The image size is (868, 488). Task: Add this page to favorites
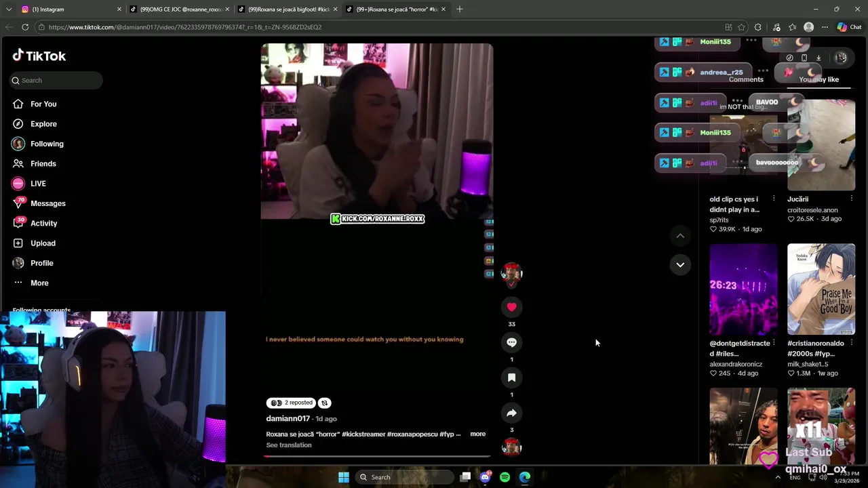741,27
